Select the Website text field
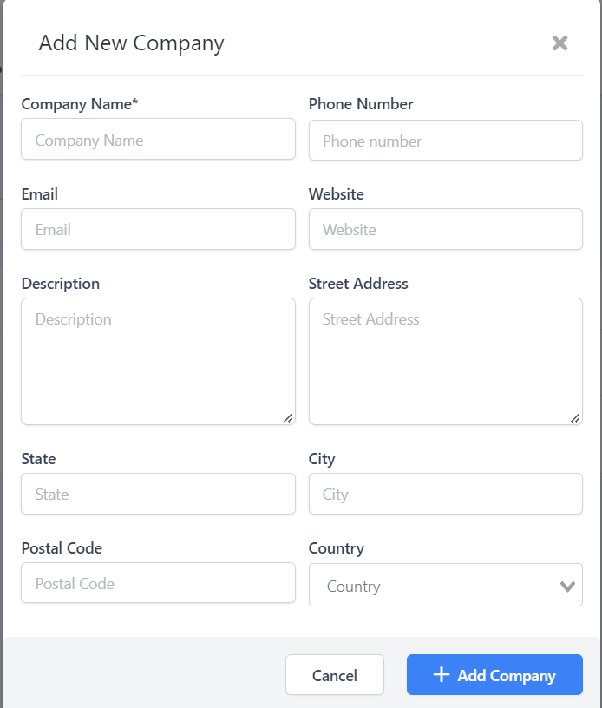This screenshot has height=708, width=602. coord(446,229)
